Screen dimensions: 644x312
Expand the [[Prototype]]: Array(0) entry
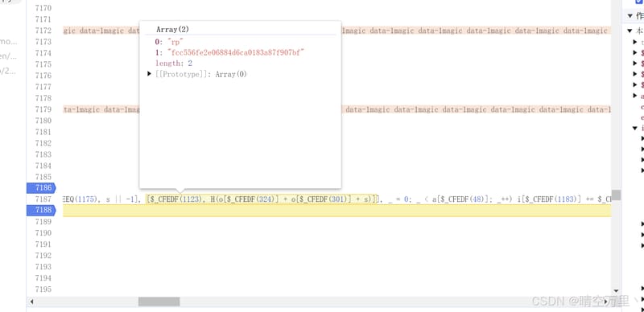click(x=150, y=74)
